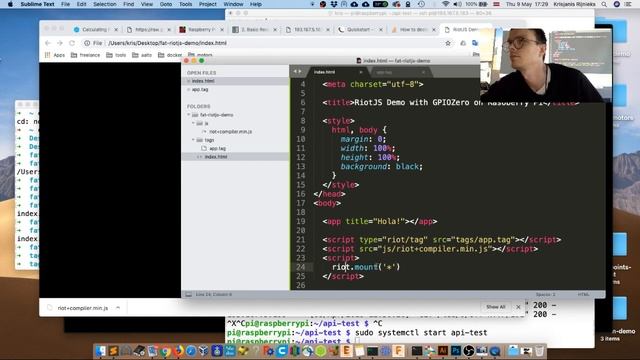
Task: Close the app.tag editor tab
Action: click(x=423, y=72)
